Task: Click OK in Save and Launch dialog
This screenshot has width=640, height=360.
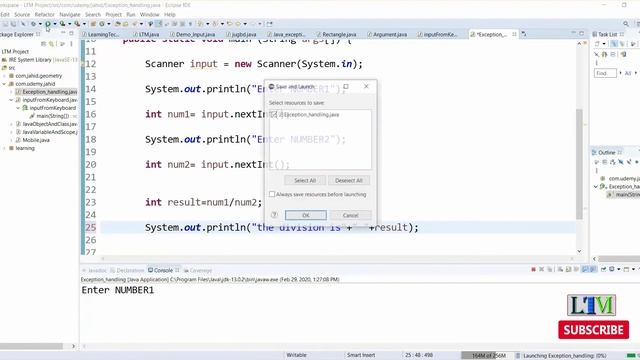Action: tap(306, 215)
